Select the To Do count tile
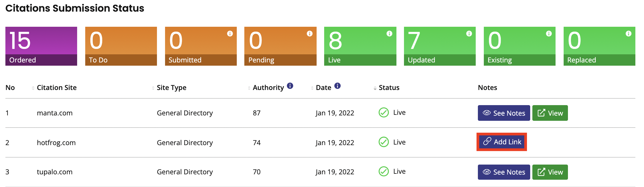Viewport: 644px width, 187px height. pos(121,46)
